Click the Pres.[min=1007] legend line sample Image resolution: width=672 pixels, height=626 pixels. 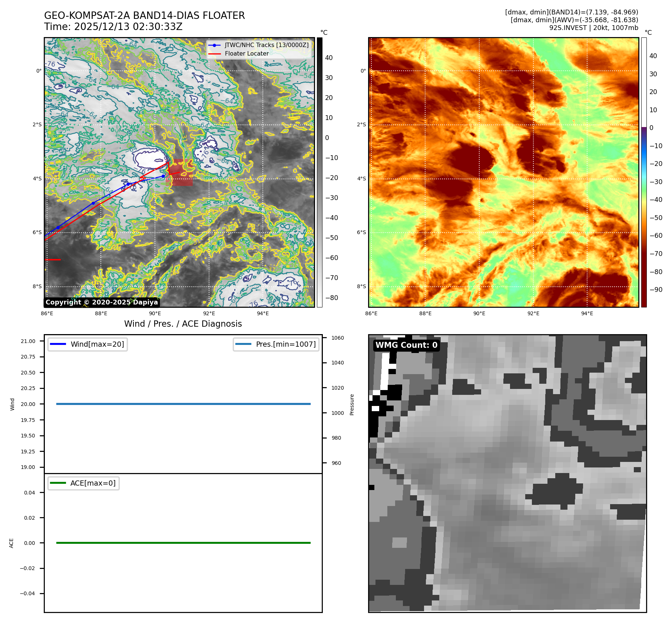coord(243,344)
